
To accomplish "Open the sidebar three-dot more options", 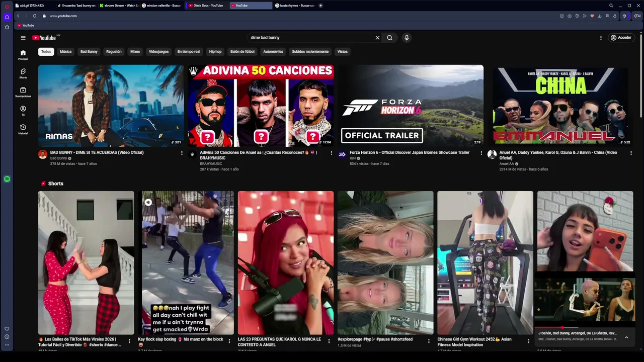I will [x=7, y=345].
